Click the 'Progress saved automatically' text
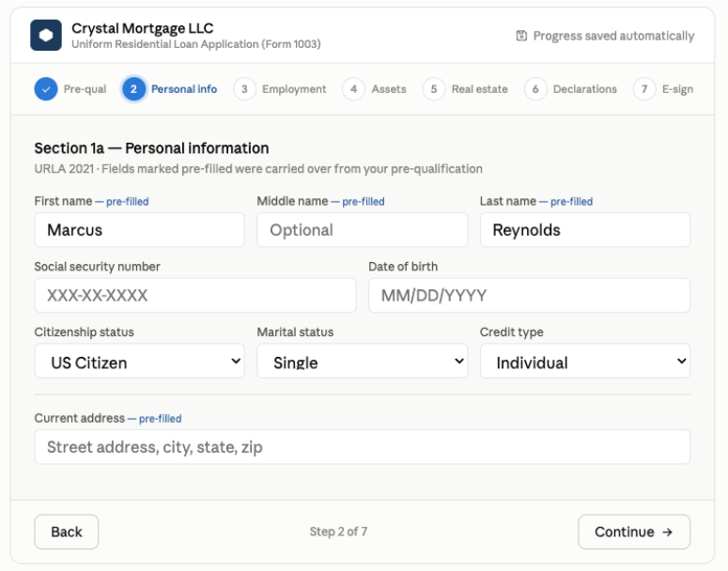The image size is (728, 571). coord(613,36)
